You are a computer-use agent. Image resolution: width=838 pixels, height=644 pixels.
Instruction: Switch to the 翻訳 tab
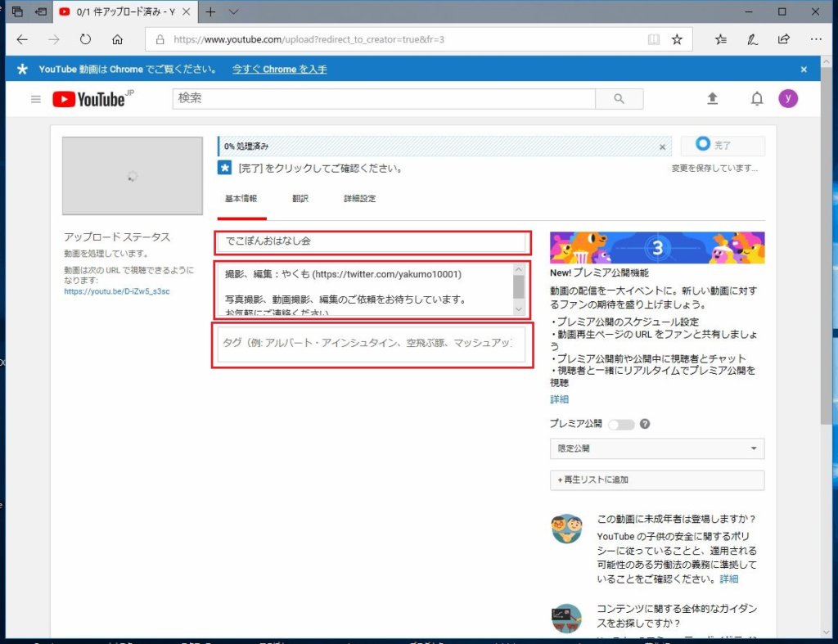(300, 199)
